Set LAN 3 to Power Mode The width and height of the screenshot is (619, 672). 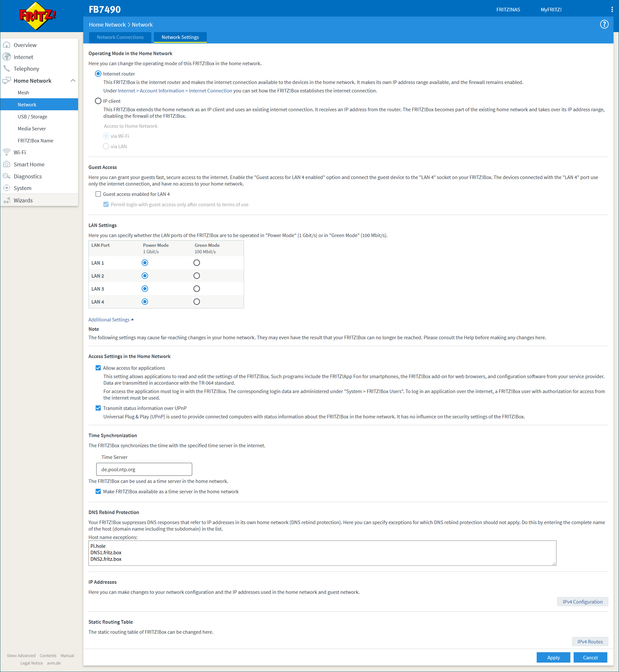coord(145,289)
